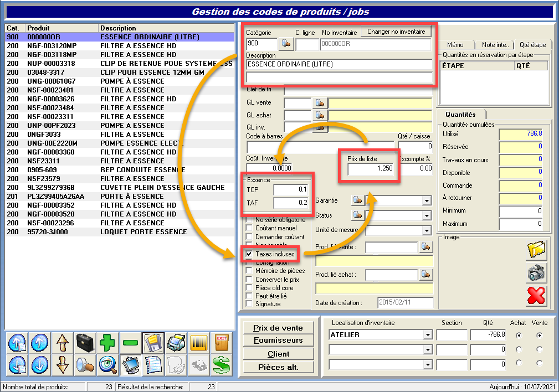Click the TAF essence tax field
Screen dimensions: 559x392
pyautogui.click(x=290, y=203)
